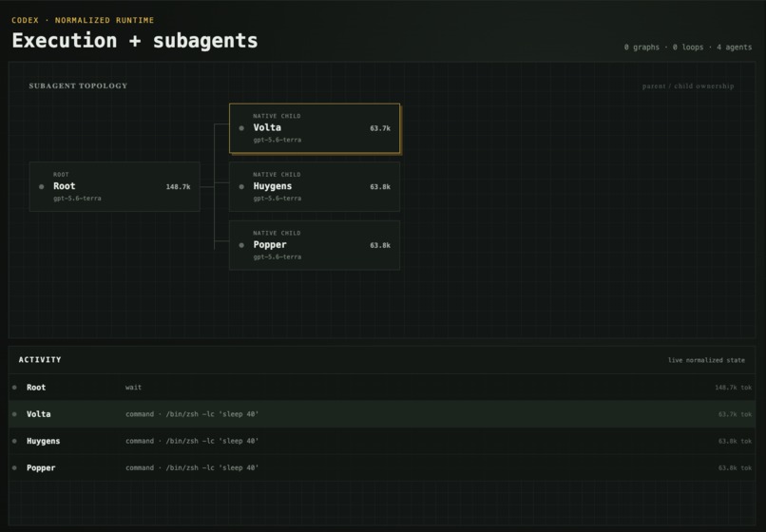Click the 'Native Child' label above Popper
This screenshot has height=532, width=766.
click(x=277, y=233)
